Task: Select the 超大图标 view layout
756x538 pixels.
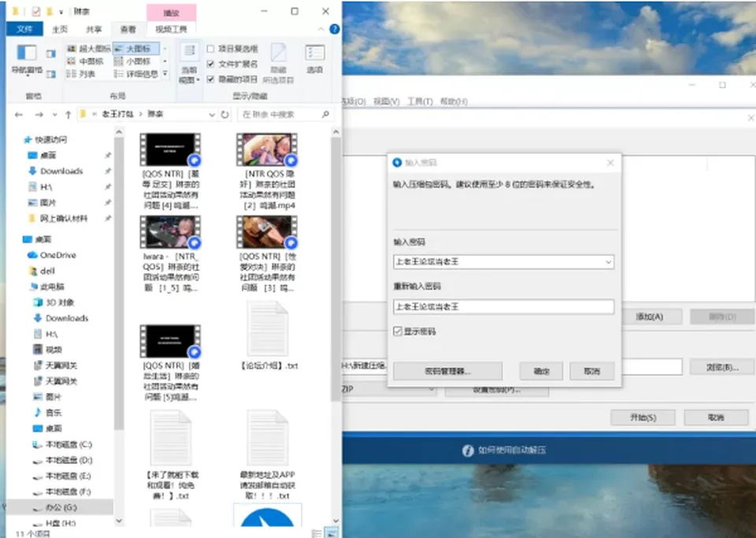Action: [x=88, y=48]
